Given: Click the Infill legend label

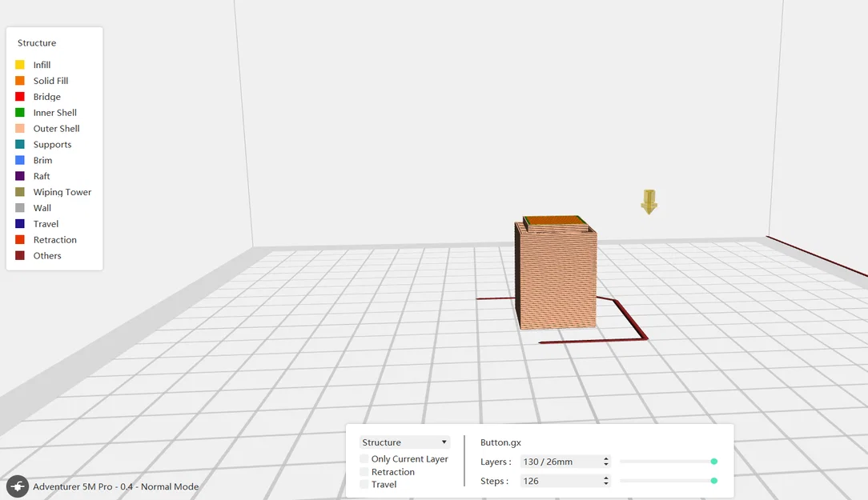Looking at the screenshot, I should pyautogui.click(x=42, y=65).
